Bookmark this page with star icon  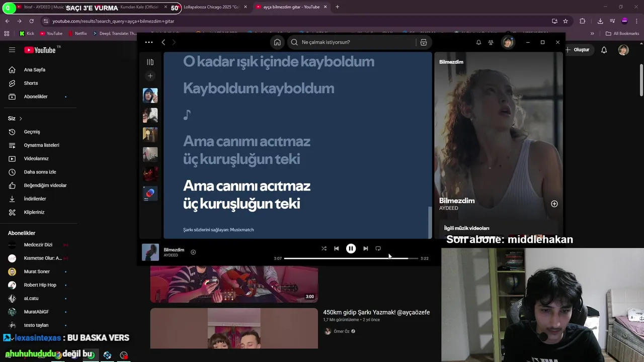pos(566,21)
